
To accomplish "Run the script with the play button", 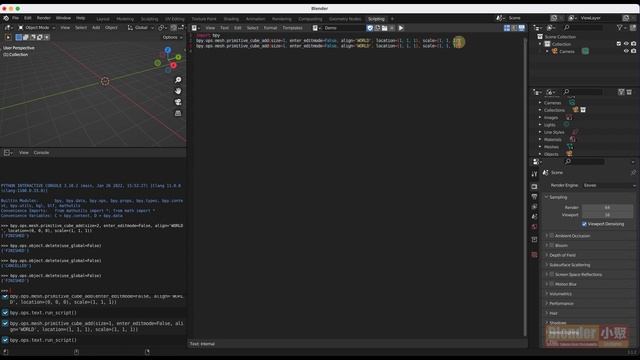I will pos(401,28).
